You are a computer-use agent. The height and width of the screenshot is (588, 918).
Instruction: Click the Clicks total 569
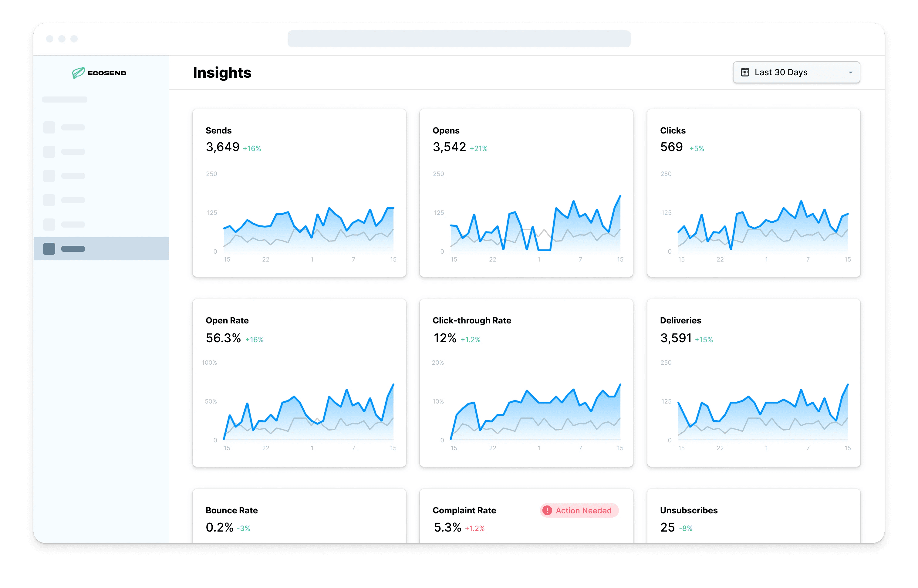click(x=671, y=147)
